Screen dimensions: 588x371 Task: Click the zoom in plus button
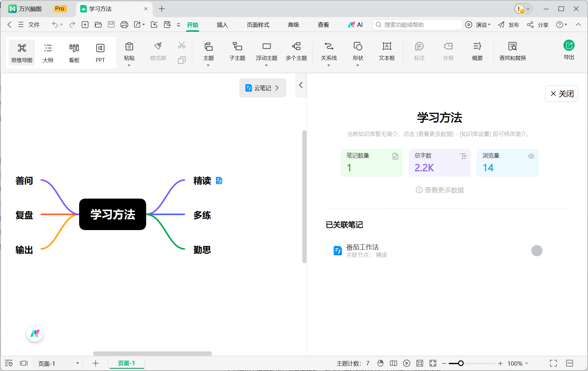(x=500, y=363)
